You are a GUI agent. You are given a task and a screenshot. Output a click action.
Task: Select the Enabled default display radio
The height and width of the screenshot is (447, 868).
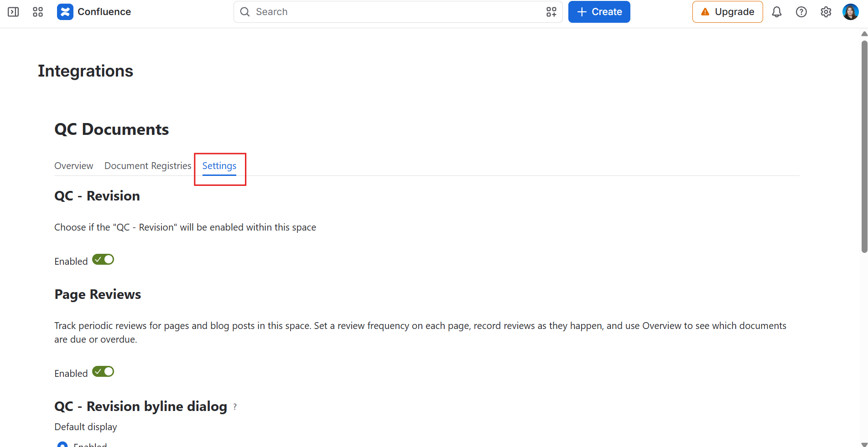[x=62, y=445]
